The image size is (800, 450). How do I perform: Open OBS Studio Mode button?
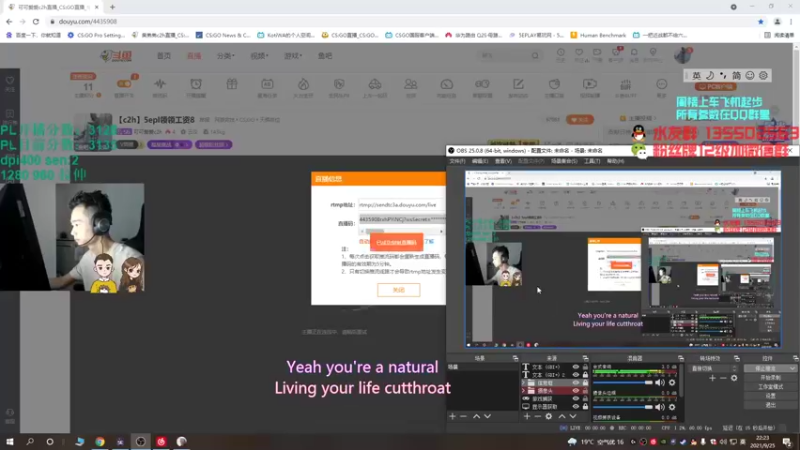coord(770,387)
